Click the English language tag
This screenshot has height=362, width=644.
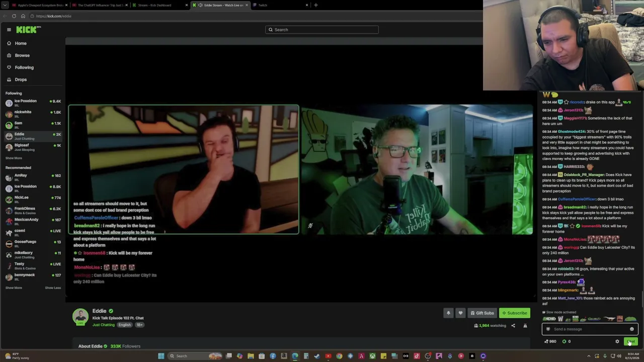[124, 325]
